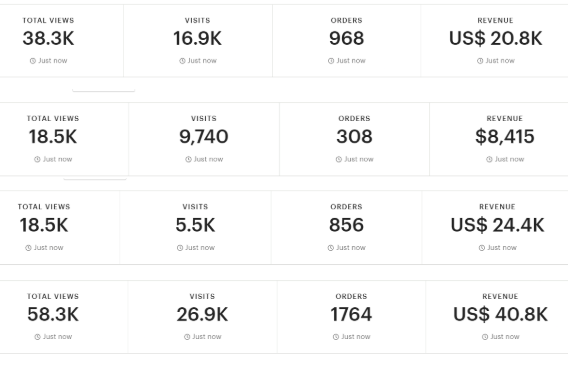Screen dimensions: 568x366
Task: Click the clock icon below 9,740 visits
Action: point(188,159)
